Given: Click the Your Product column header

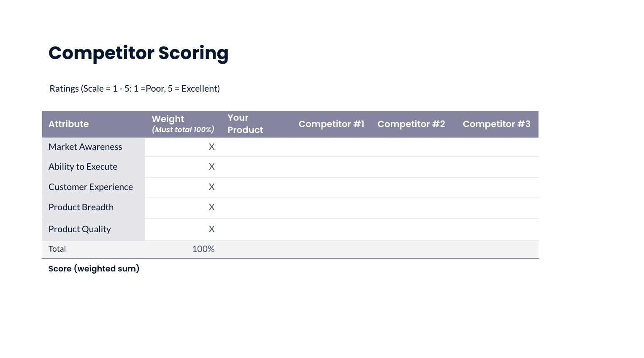Looking at the screenshot, I should click(245, 124).
